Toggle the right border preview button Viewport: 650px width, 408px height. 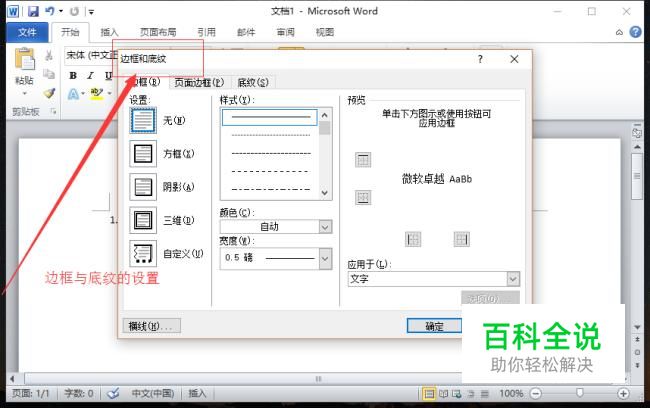(461, 239)
